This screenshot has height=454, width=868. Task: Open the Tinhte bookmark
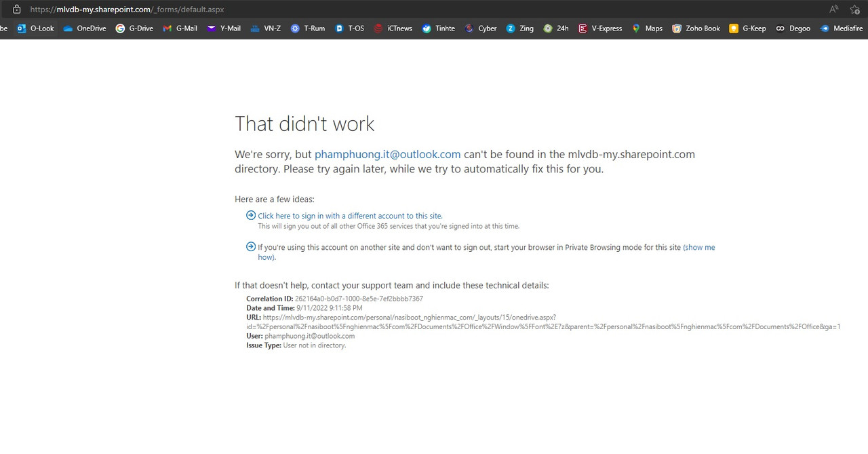pos(439,29)
